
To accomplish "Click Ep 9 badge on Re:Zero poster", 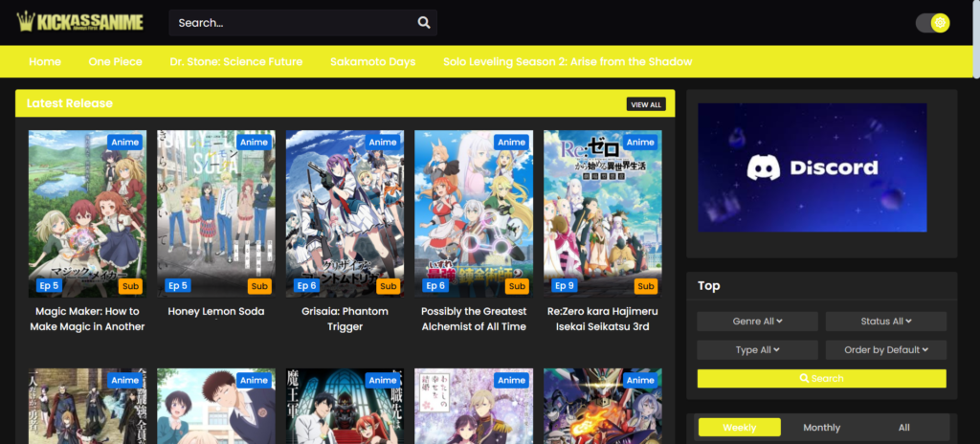I will click(564, 286).
